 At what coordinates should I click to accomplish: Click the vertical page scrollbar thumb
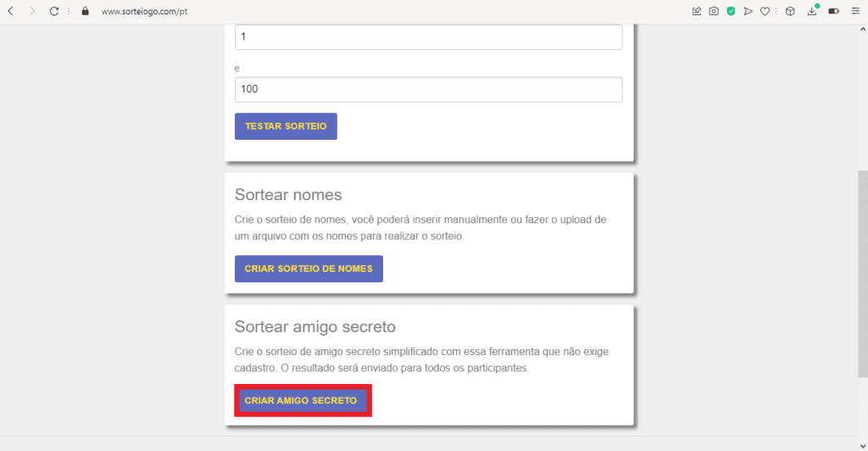pyautogui.click(x=863, y=273)
